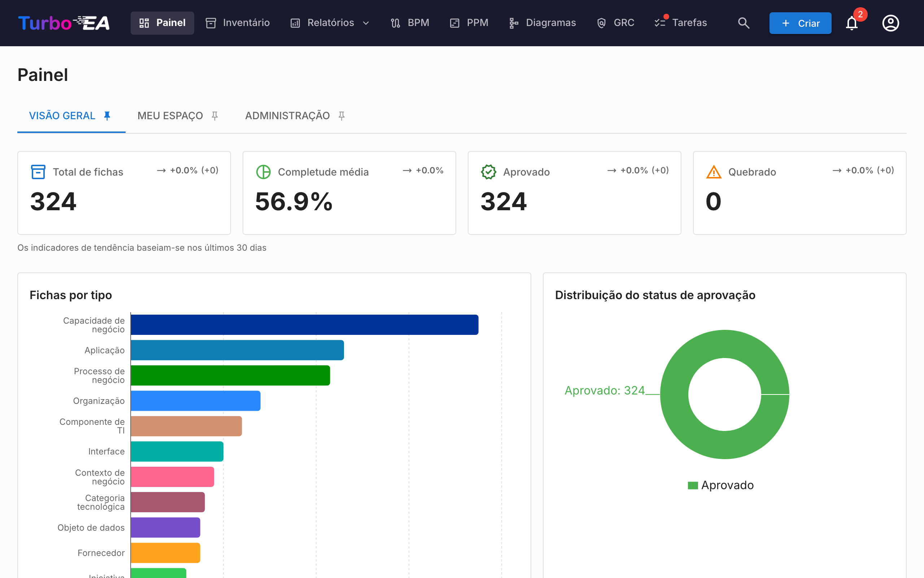Click the Quebrado warning triangle icon

click(714, 172)
